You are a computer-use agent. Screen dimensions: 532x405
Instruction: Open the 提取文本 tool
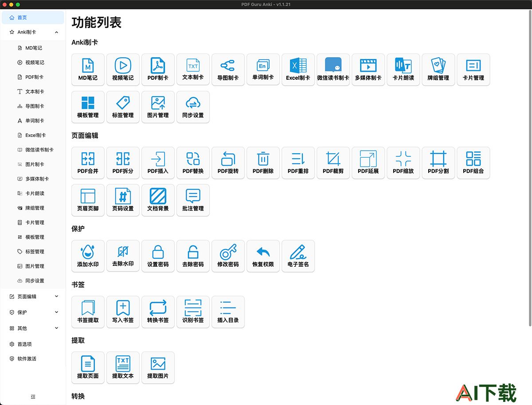coord(123,367)
